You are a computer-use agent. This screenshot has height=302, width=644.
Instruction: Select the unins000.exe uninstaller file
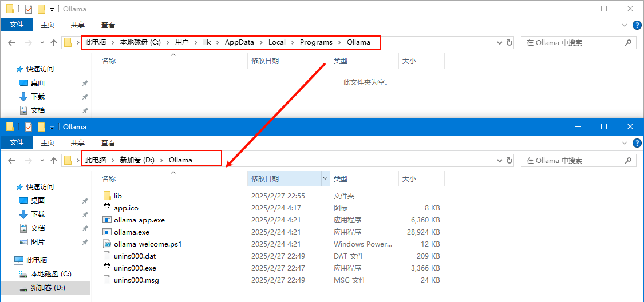(x=135, y=268)
